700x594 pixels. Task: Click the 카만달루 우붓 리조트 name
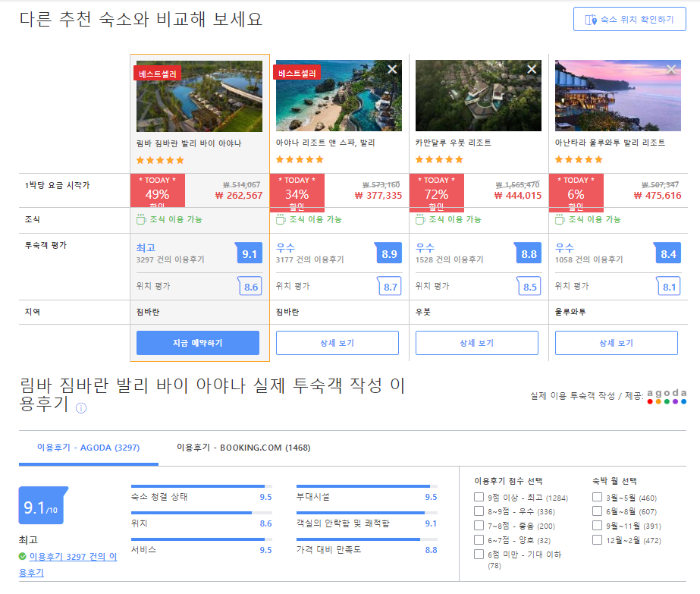click(x=453, y=143)
